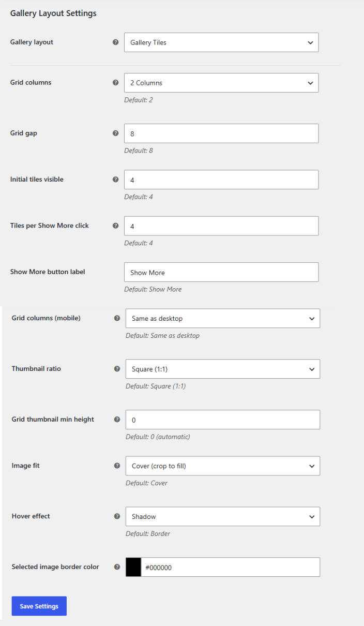Viewport: 364px width, 626px height.
Task: Click help icon for Initial tiles visible
Action: click(115, 180)
